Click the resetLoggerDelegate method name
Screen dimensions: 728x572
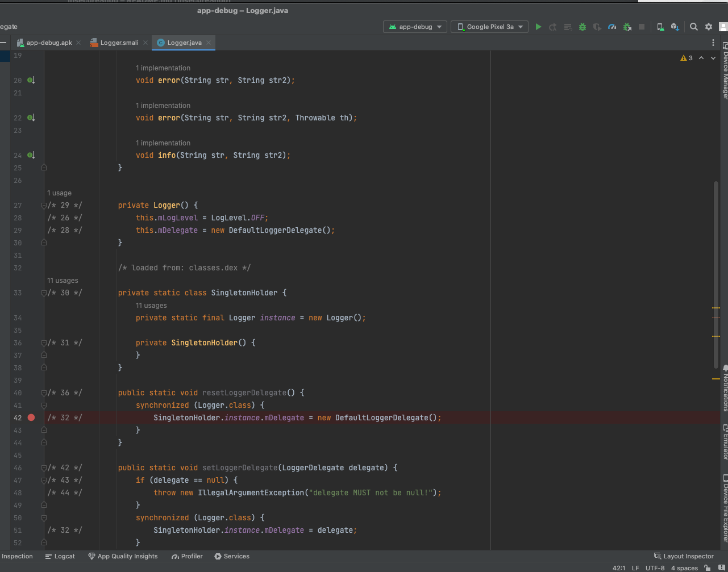click(244, 393)
